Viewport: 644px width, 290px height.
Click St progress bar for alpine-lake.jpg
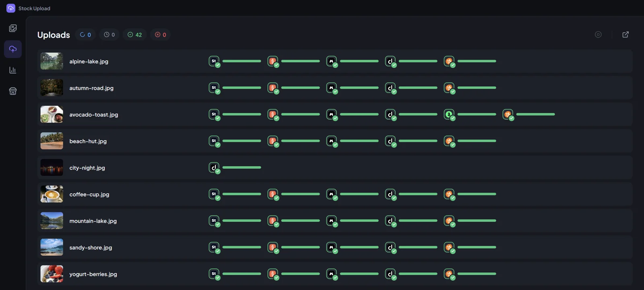(242, 61)
